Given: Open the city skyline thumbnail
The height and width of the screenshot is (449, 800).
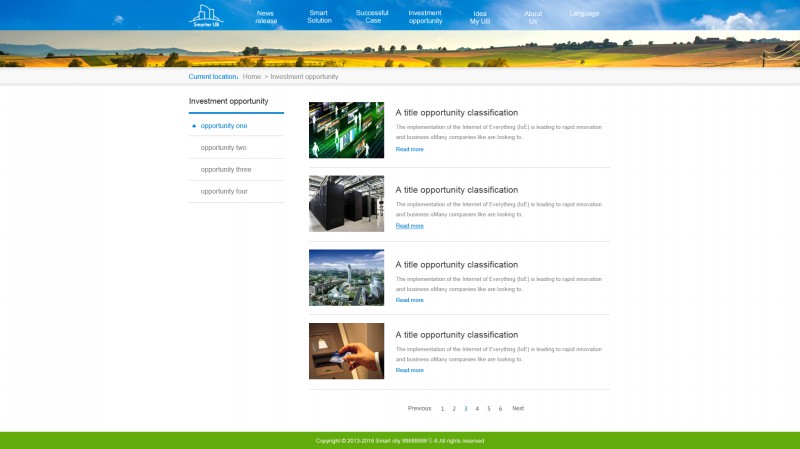Looking at the screenshot, I should click(x=346, y=278).
